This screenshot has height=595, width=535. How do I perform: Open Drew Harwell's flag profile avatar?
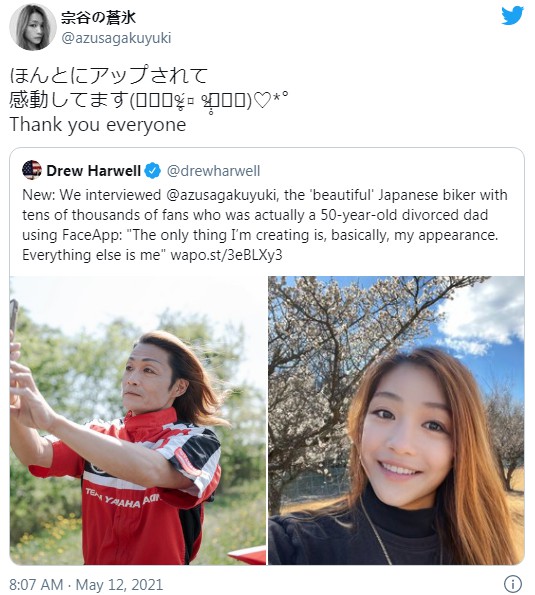pos(32,170)
